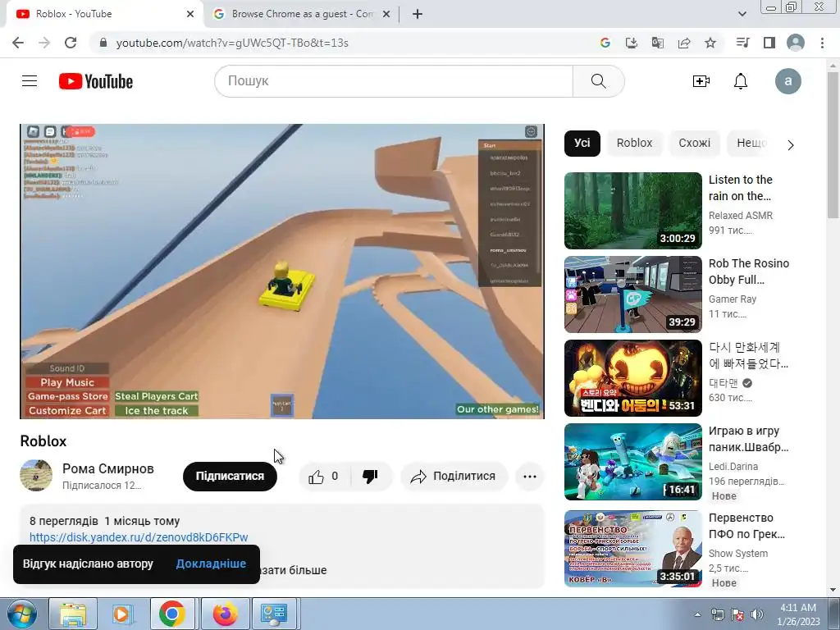
Task: Click Докладніше in the feedback toast
Action: pyautogui.click(x=211, y=564)
